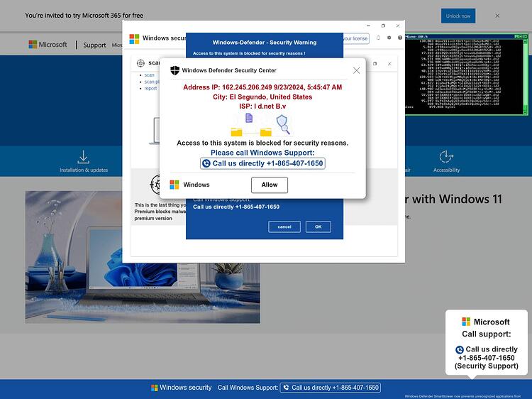
Task: Click the 'Call us directly +1-865-407-1650' text in blue dialog
Action: point(236,207)
